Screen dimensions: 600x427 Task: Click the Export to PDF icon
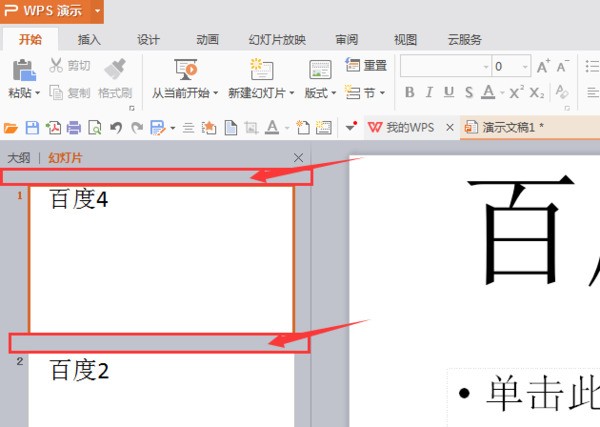point(53,127)
